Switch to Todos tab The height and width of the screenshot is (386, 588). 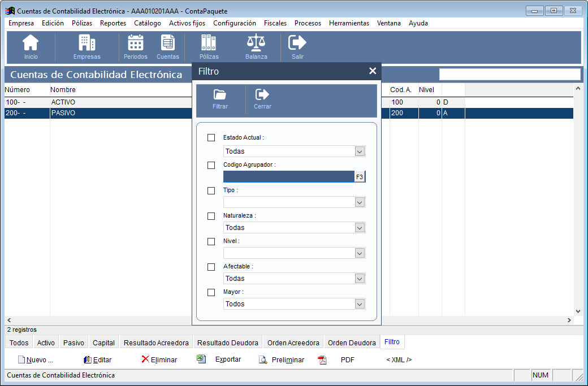[19, 342]
